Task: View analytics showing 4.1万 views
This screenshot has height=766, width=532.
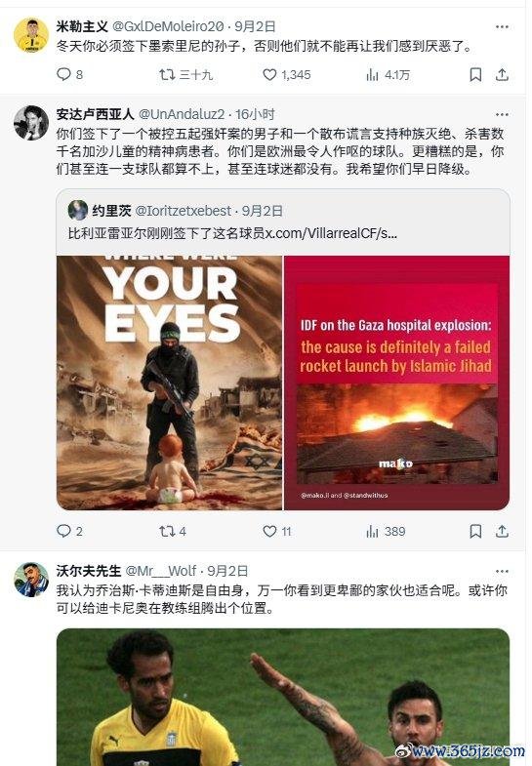Action: (372, 75)
